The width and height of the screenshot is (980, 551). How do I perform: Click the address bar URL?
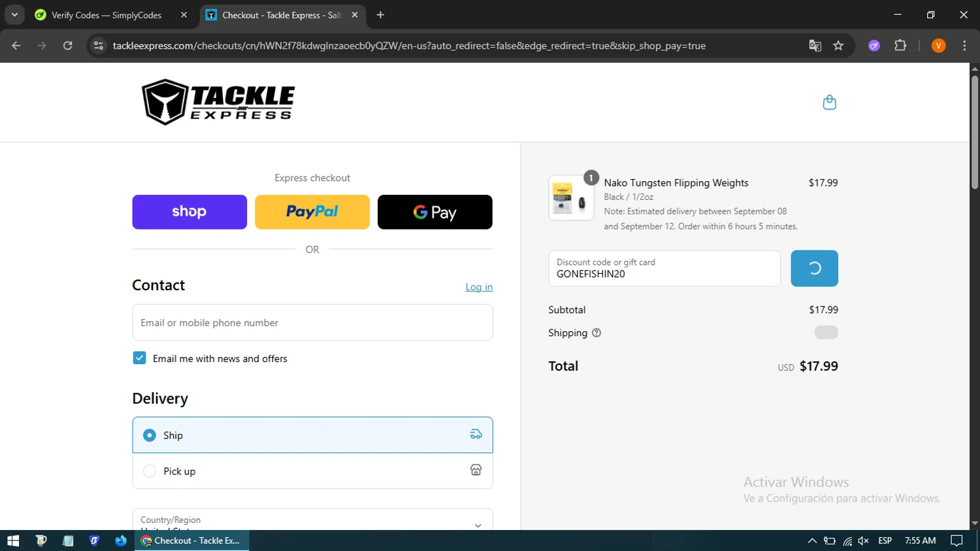(409, 46)
